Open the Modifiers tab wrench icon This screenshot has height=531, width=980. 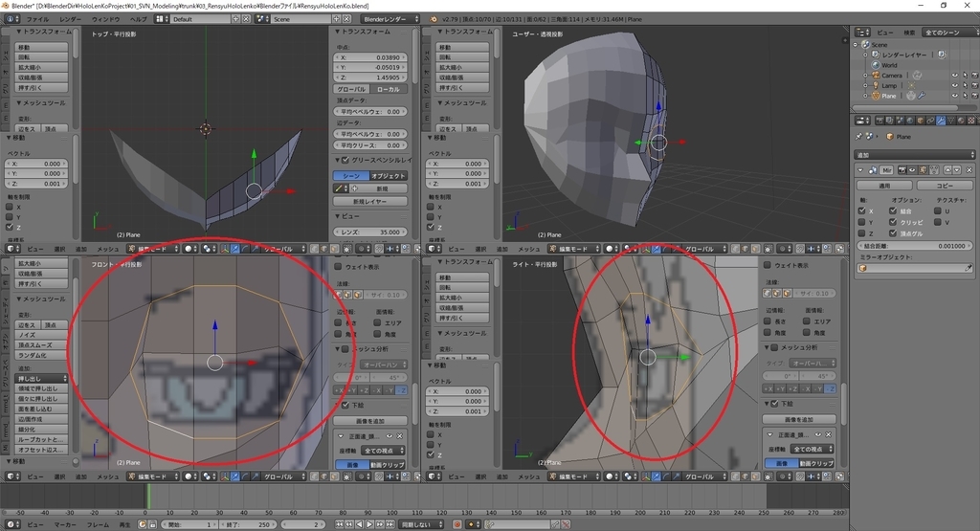[940, 120]
